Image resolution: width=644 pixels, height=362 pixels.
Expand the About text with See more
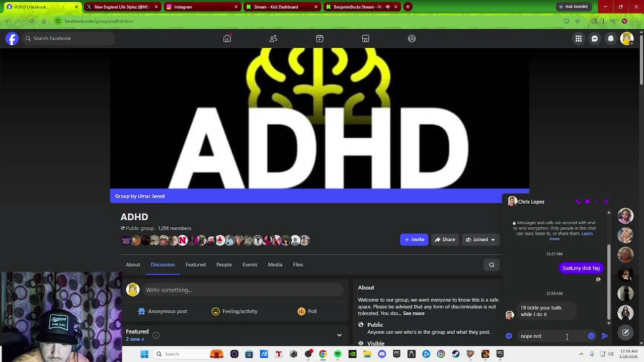pyautogui.click(x=414, y=314)
